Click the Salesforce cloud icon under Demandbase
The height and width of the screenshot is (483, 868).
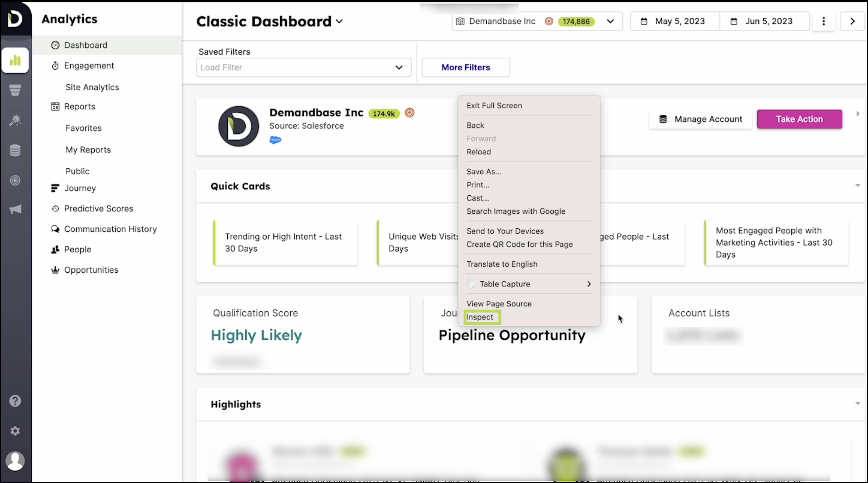pos(275,140)
